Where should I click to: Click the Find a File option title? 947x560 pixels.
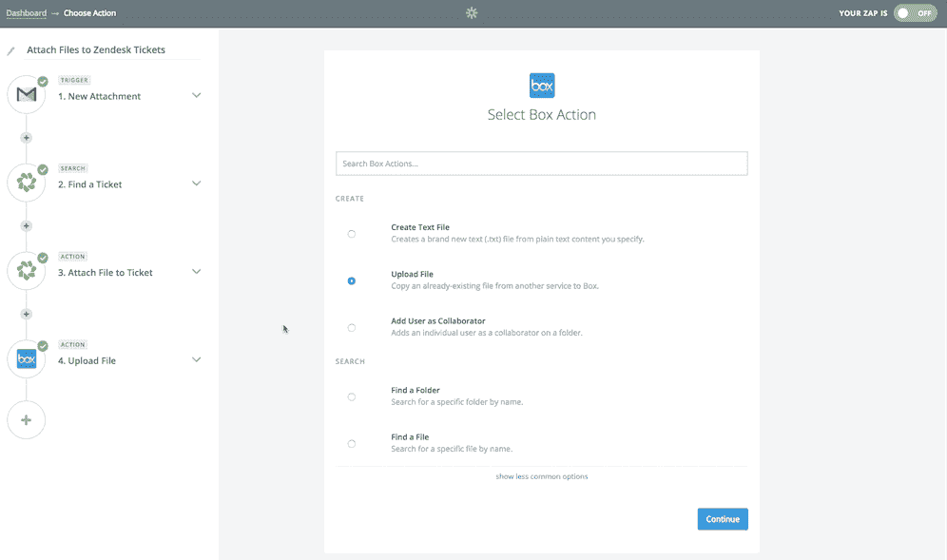coord(410,436)
